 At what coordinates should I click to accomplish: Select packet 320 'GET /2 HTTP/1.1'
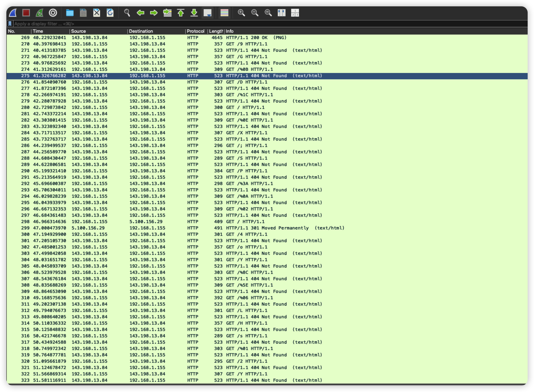coord(267,361)
